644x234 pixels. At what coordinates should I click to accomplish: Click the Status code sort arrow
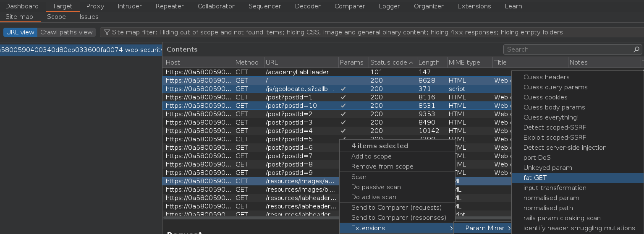tap(411, 62)
